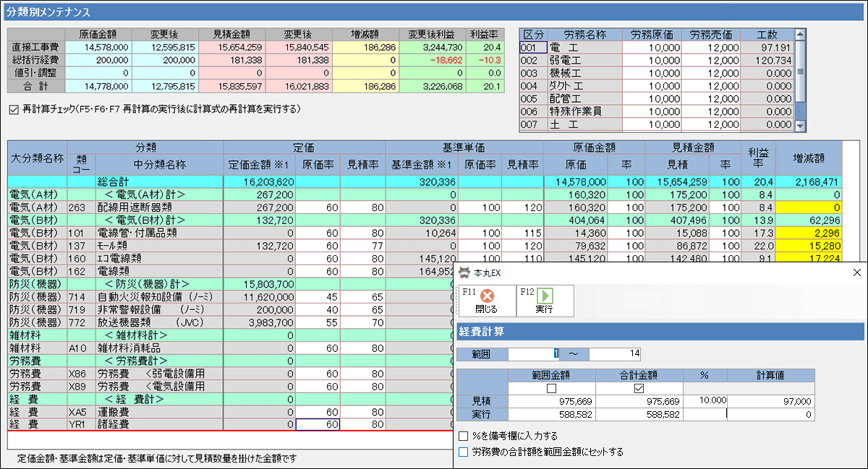Screen dimensions: 868x469
Task: Select row X89 労務費＜電気設備用
Action: [x=231, y=386]
